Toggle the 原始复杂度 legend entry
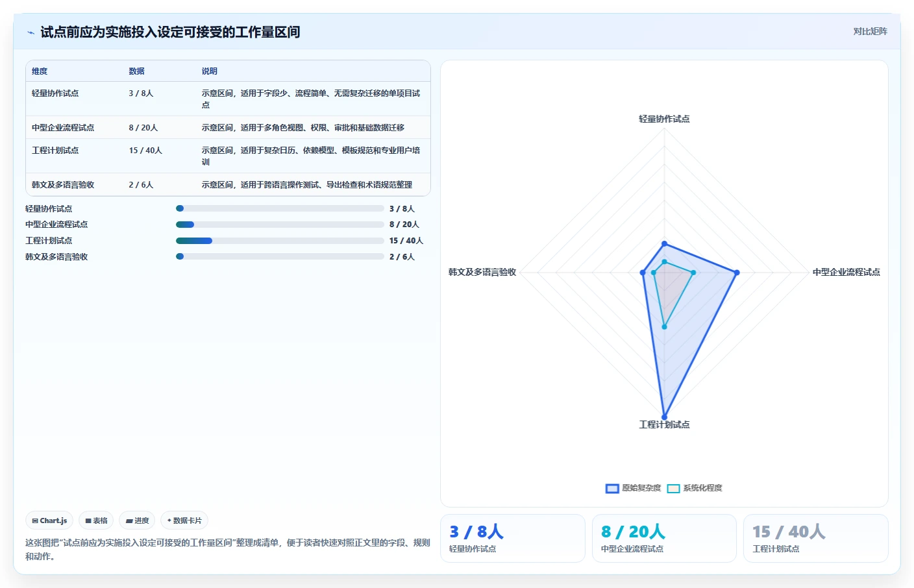The height and width of the screenshot is (588, 914). (x=633, y=488)
